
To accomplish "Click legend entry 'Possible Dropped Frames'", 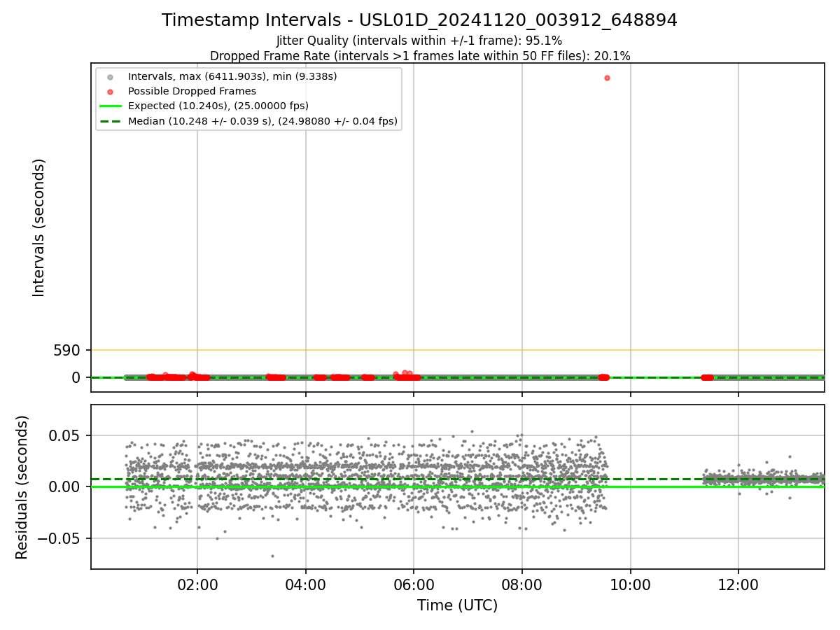I will pos(192,91).
